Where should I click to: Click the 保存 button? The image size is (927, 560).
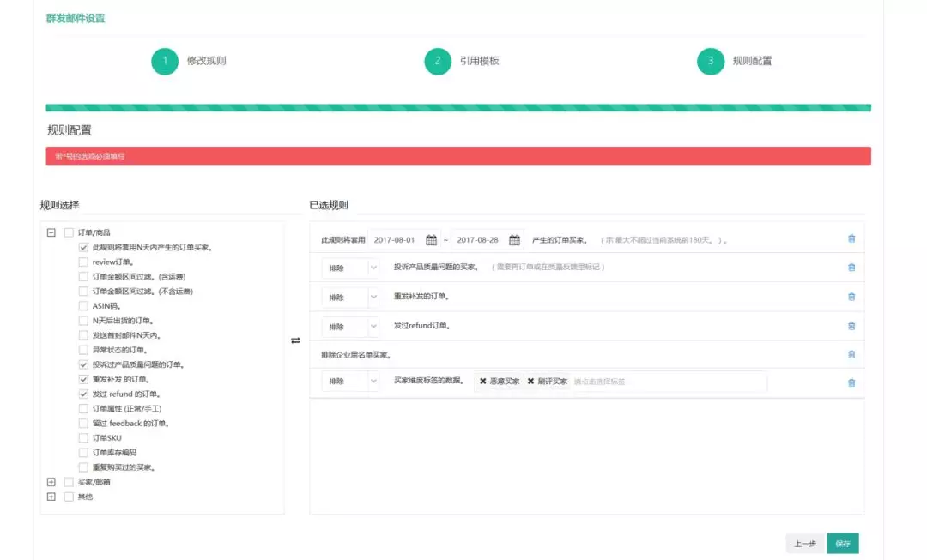pos(843,544)
